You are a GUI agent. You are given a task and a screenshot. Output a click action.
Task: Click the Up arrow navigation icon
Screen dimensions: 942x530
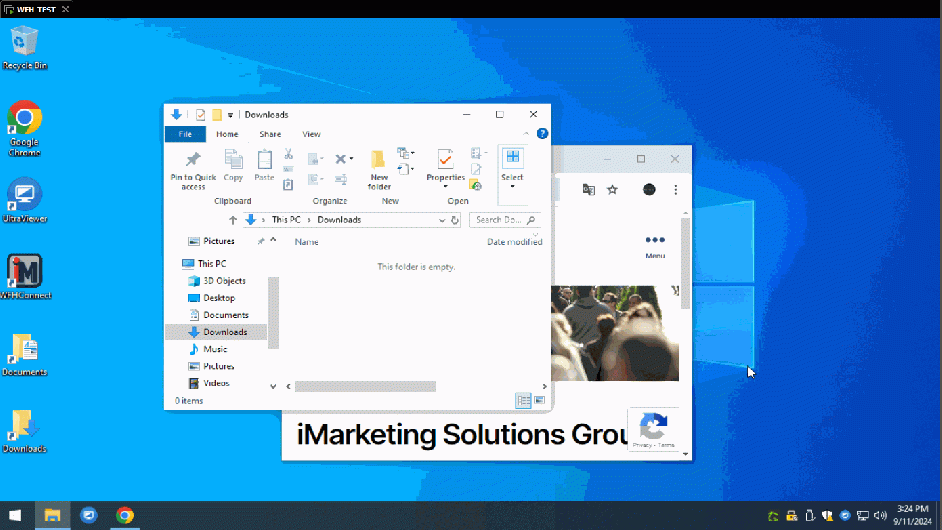[x=233, y=220]
